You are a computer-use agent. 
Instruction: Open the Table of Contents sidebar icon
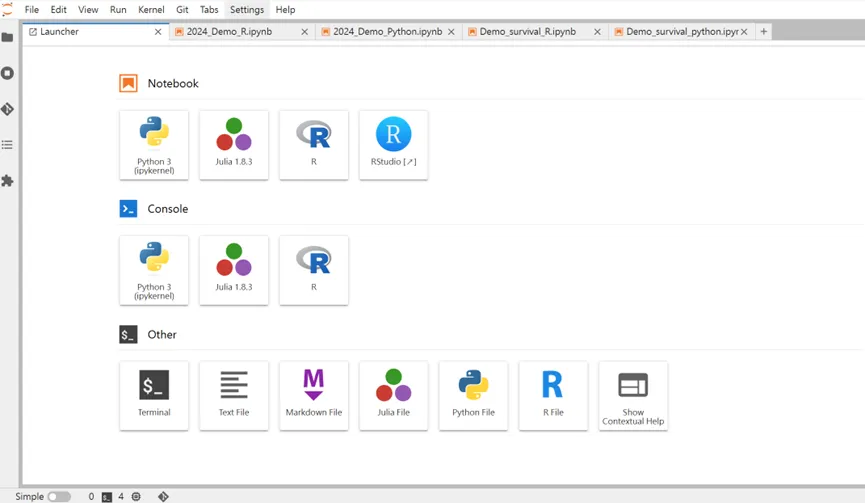[x=7, y=145]
